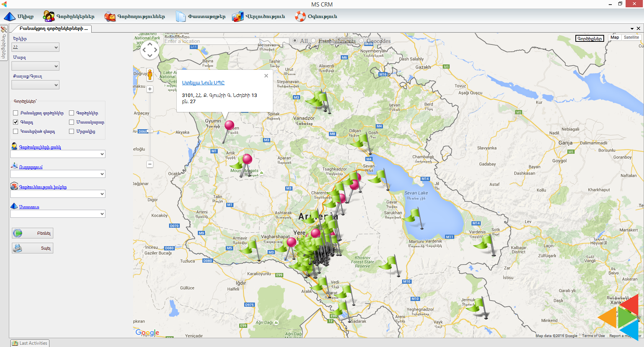644x347 pixels.
Task: Click the green flag near Gavar
Action: (413, 215)
